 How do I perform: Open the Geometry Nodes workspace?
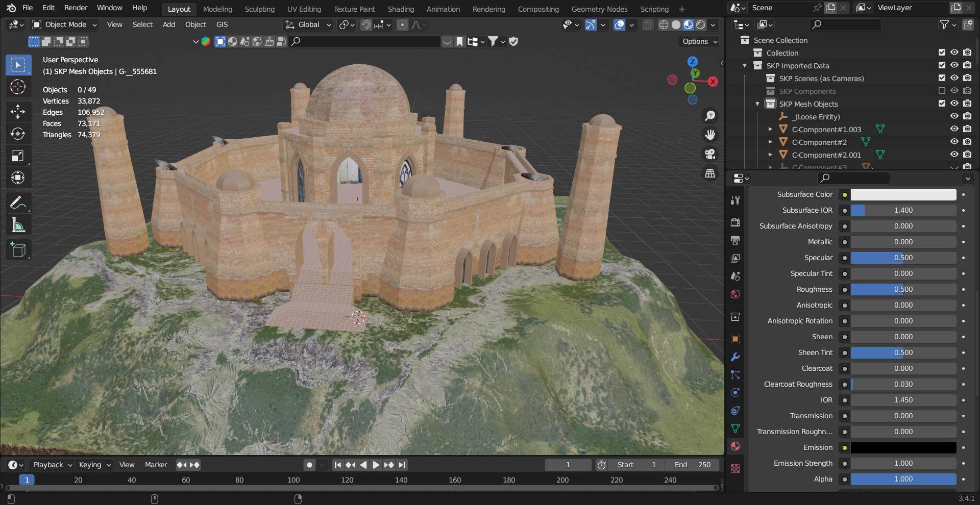pyautogui.click(x=599, y=9)
